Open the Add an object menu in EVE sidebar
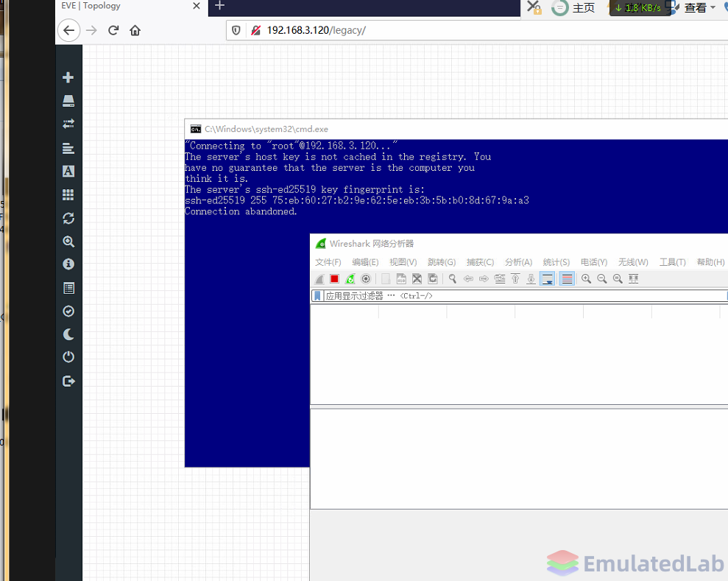This screenshot has height=581, width=728. pyautogui.click(x=68, y=77)
